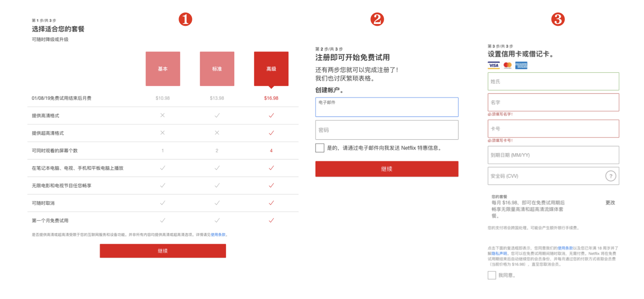Click the standard check in 在笔记本电脑 播放 row
Screen dimensions: 644x299
click(217, 168)
